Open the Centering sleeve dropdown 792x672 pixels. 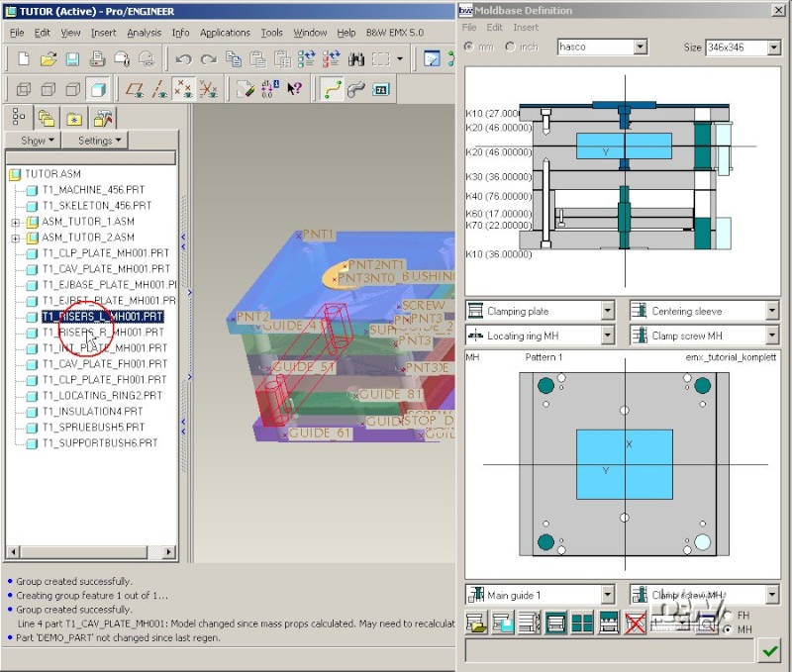coord(772,311)
